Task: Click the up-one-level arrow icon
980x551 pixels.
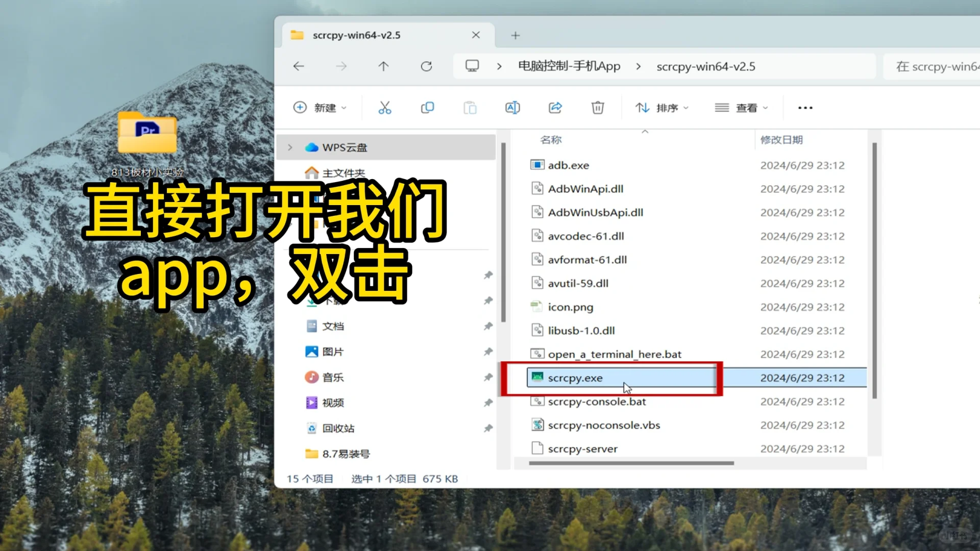Action: click(x=383, y=66)
